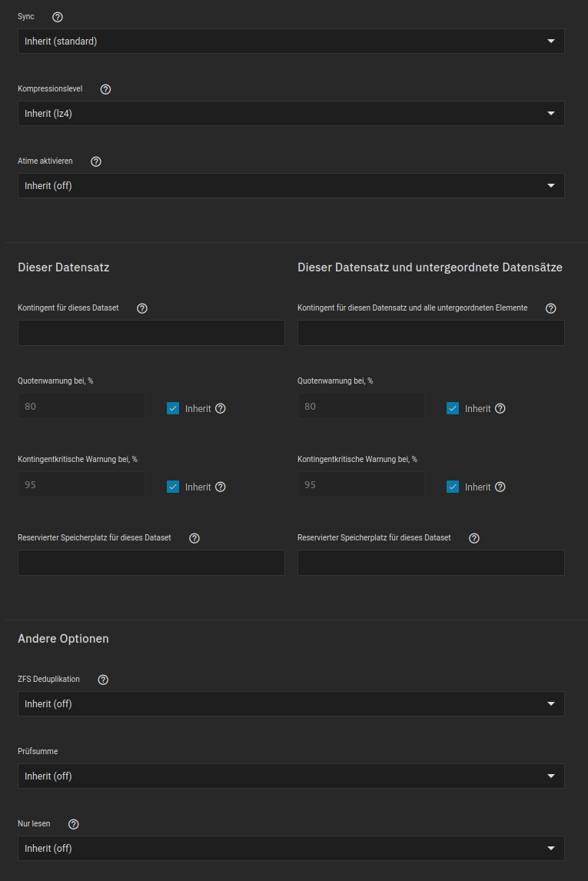The image size is (588, 881).
Task: Open help tooltip for Atime aktivieren
Action: point(96,161)
